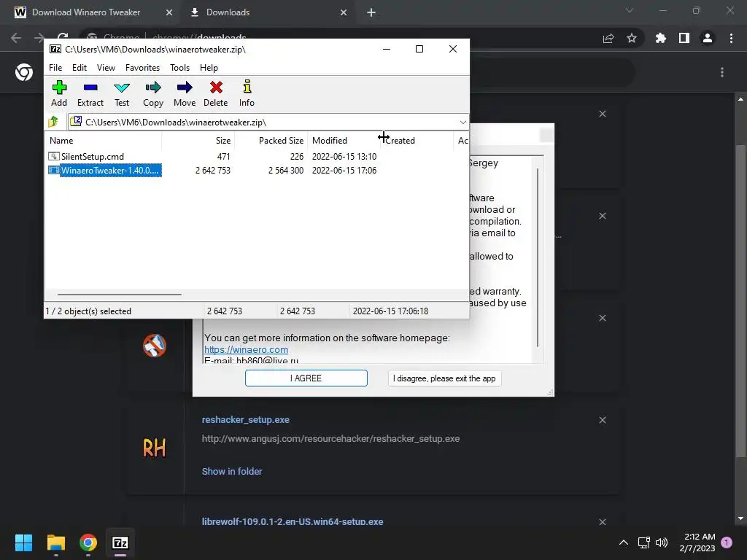This screenshot has width=747, height=560.
Task: Open the Help menu
Action: 209,68
